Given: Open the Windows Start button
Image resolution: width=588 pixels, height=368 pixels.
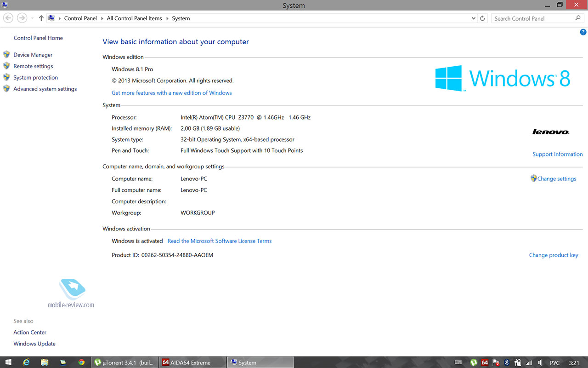Looking at the screenshot, I should [x=8, y=362].
